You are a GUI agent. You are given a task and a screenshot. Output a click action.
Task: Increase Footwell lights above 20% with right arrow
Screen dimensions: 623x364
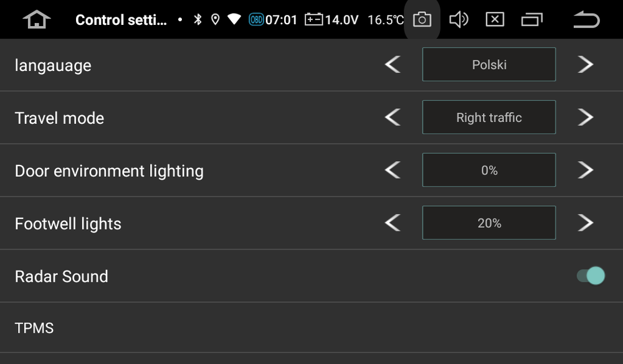(x=584, y=223)
